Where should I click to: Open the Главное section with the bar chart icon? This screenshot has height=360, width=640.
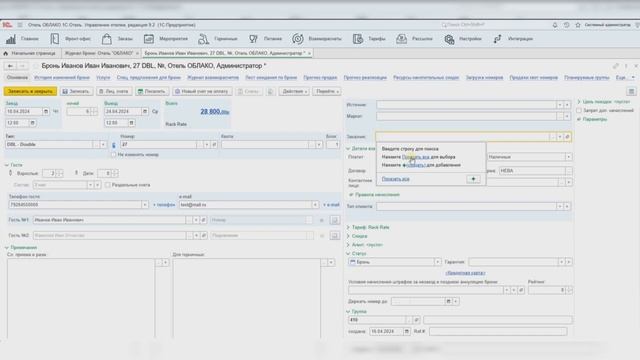tap(11, 39)
